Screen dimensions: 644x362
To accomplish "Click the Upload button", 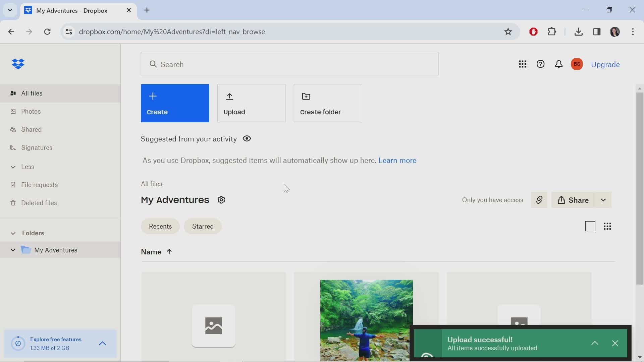I will point(252,103).
